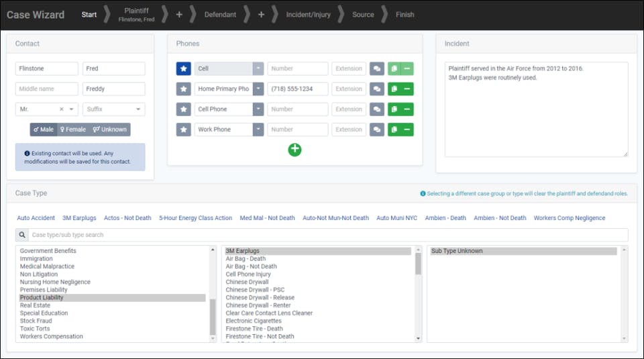Select Chinese Drywall - PSC case type

coord(318,290)
